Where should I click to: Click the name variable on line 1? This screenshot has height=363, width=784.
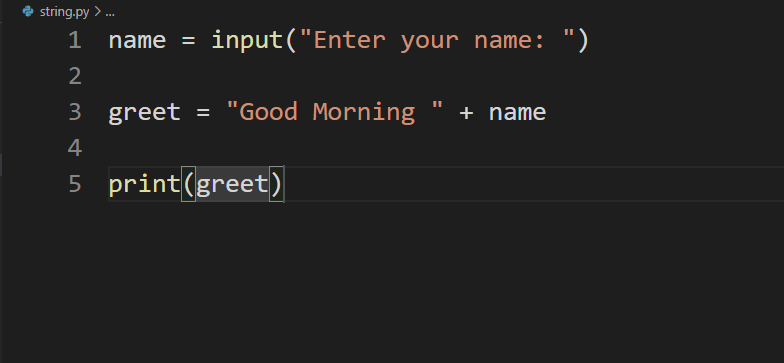pos(137,41)
